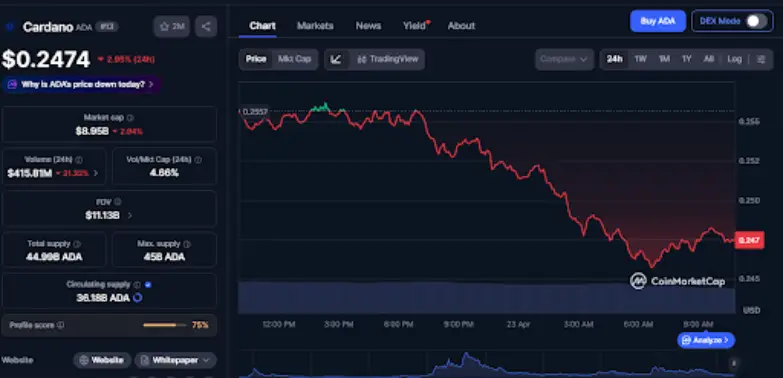Show info icon next to Volume (24h)
Image resolution: width=783 pixels, height=378 pixels.
tap(79, 160)
